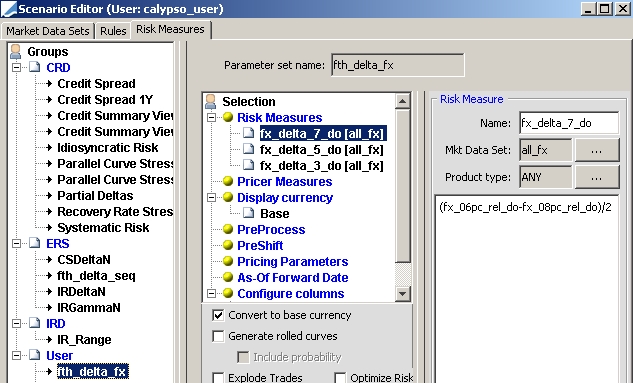Click the yellow ball beside Pricing Parameters
Image resolution: width=633 pixels, height=383 pixels.
[228, 261]
